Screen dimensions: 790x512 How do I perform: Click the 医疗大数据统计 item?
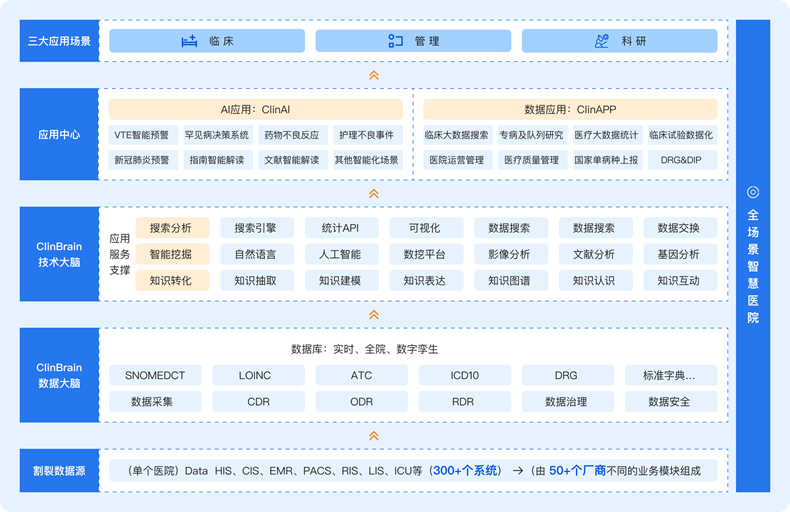click(608, 135)
